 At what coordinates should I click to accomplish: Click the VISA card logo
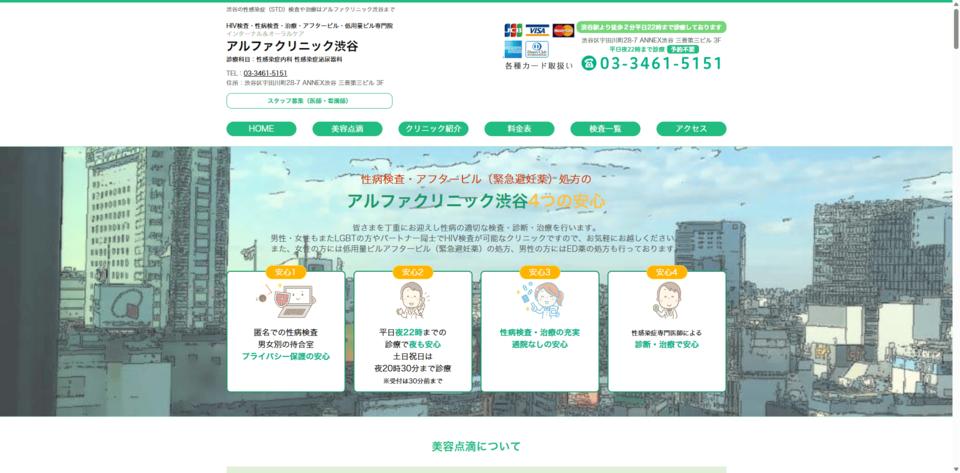pos(537,30)
